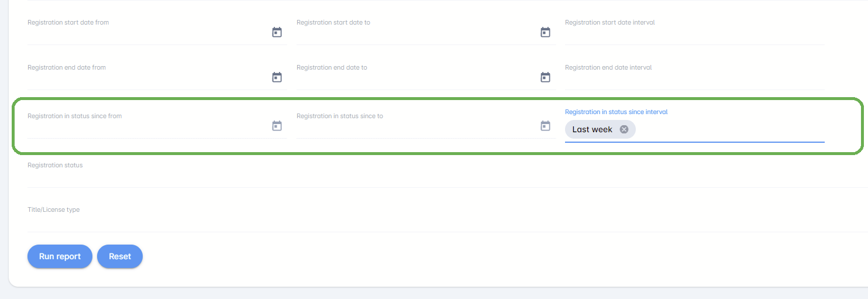
Task: Open Registration end date interval dropdown
Action: click(694, 78)
